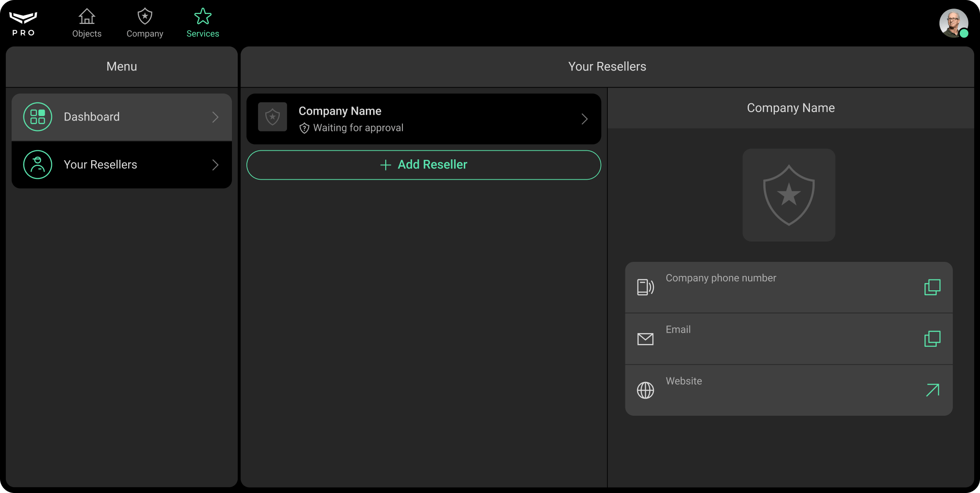Switch to the Company tab
This screenshot has height=493, width=980.
pos(144,23)
